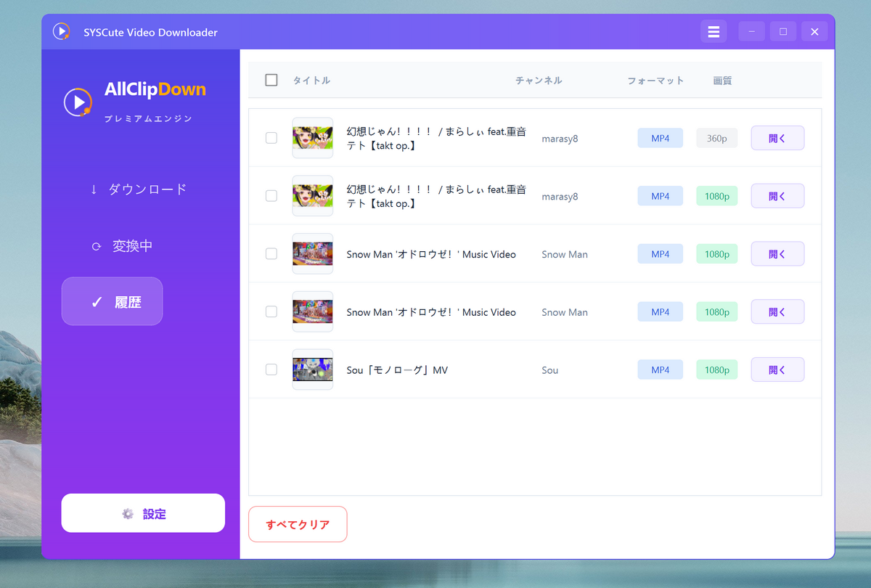Open the Sou「モノローグ」MV file with 開く

[x=777, y=369]
